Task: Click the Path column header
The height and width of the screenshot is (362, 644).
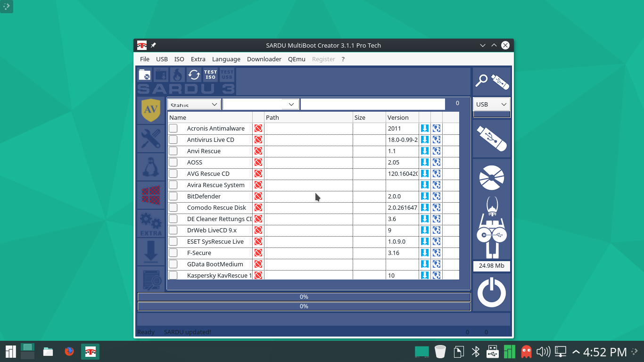Action: pos(308,117)
